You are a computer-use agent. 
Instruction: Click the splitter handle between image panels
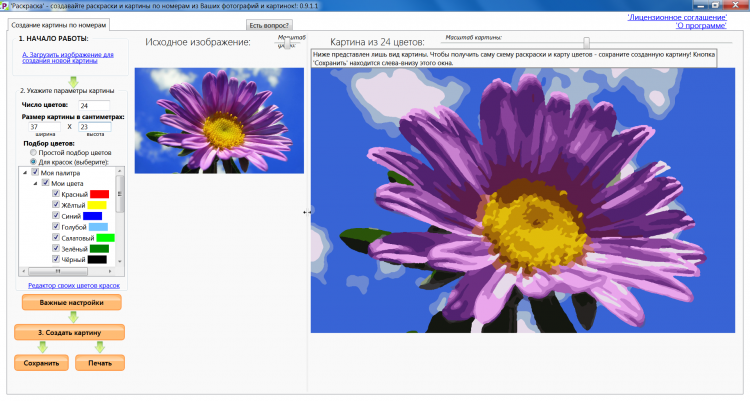pyautogui.click(x=307, y=212)
